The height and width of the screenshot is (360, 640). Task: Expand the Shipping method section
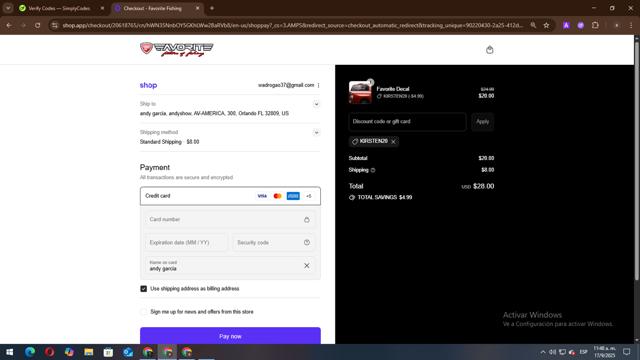(316, 133)
